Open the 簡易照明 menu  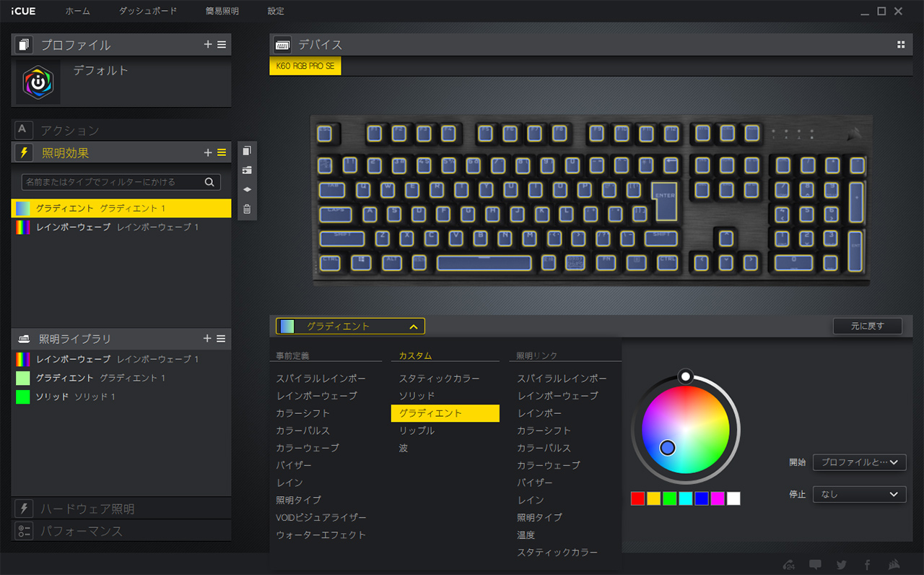click(222, 12)
